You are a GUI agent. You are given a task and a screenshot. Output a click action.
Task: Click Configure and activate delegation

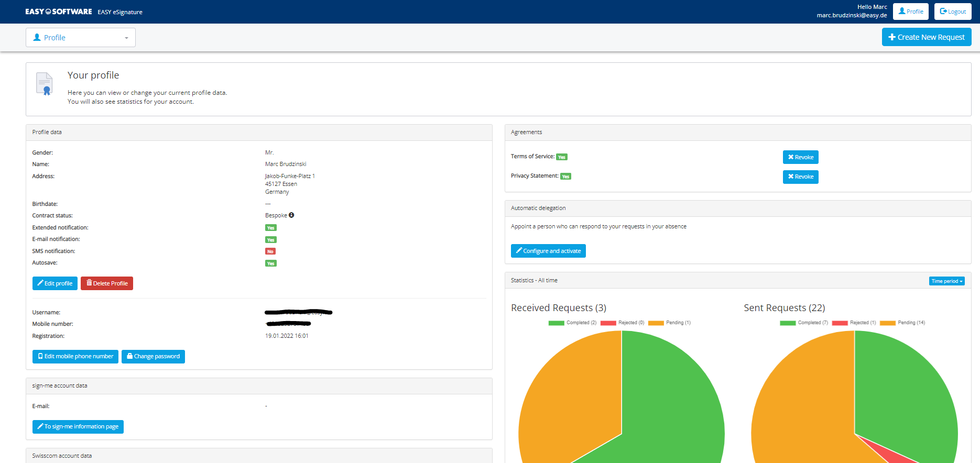pos(548,251)
